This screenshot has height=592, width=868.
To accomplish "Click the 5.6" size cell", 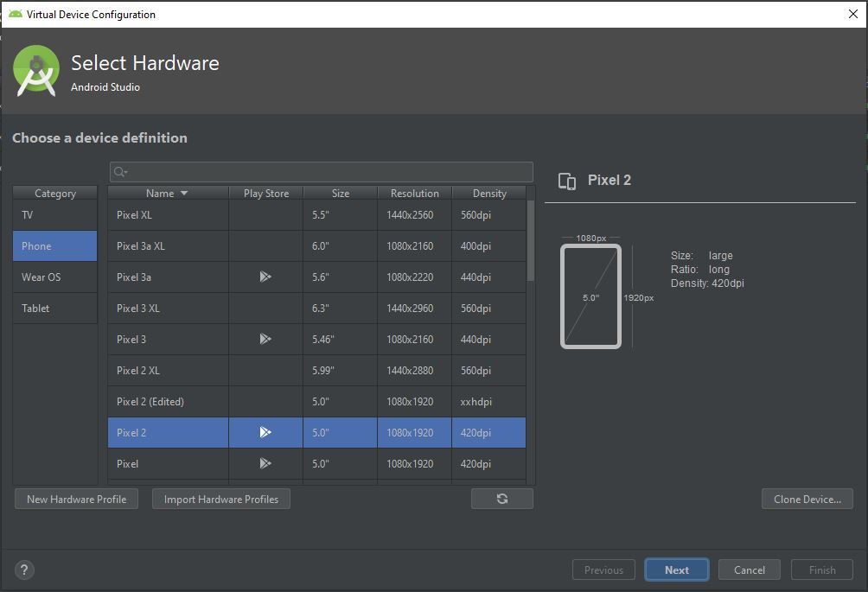I will 341,277.
